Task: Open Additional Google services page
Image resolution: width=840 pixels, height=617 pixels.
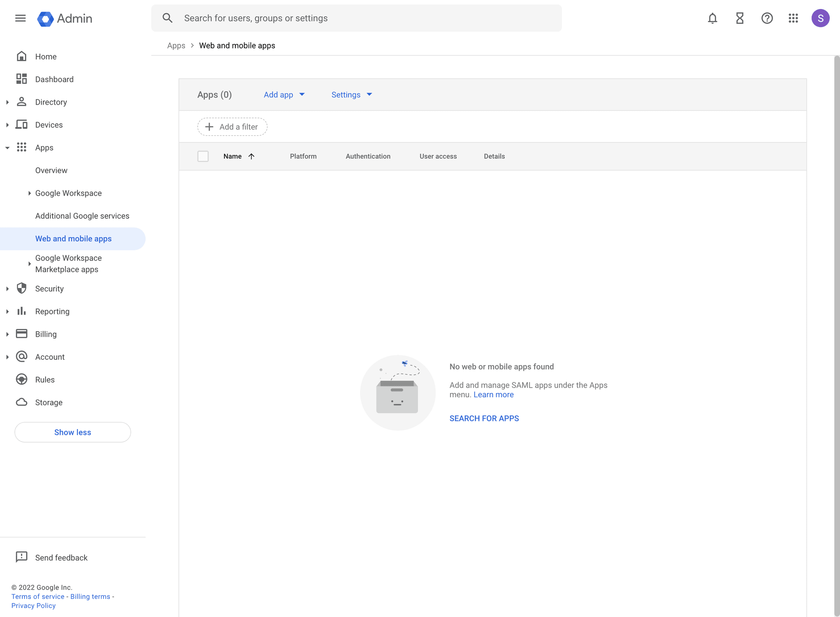Action: click(82, 215)
